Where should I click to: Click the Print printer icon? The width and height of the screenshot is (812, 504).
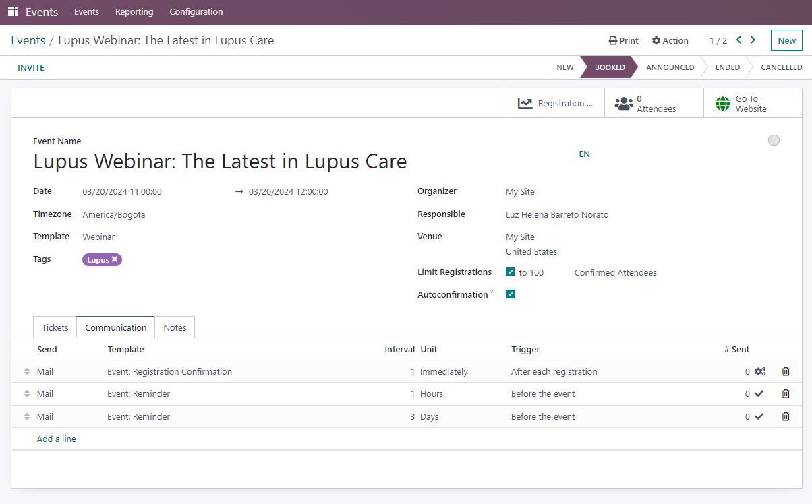pos(612,41)
